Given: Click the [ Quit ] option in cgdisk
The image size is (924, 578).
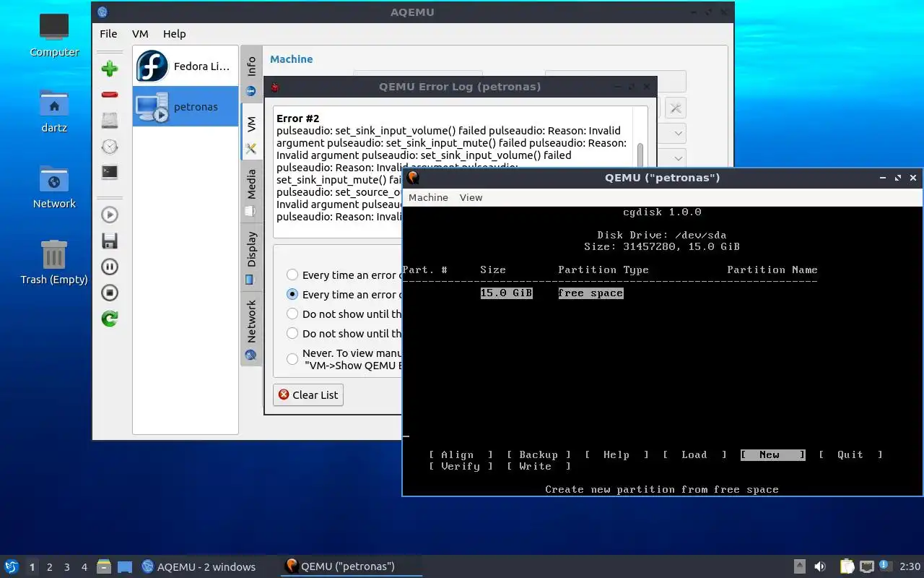Looking at the screenshot, I should point(850,454).
